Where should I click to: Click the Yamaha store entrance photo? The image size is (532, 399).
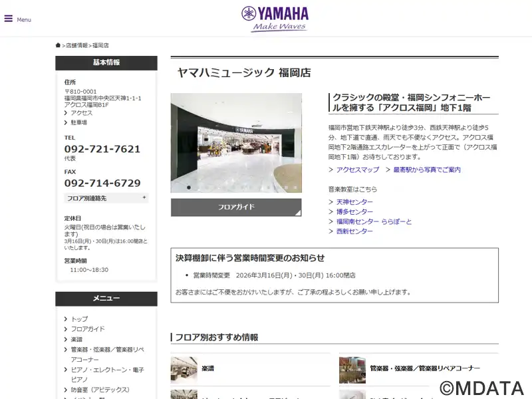(x=236, y=143)
